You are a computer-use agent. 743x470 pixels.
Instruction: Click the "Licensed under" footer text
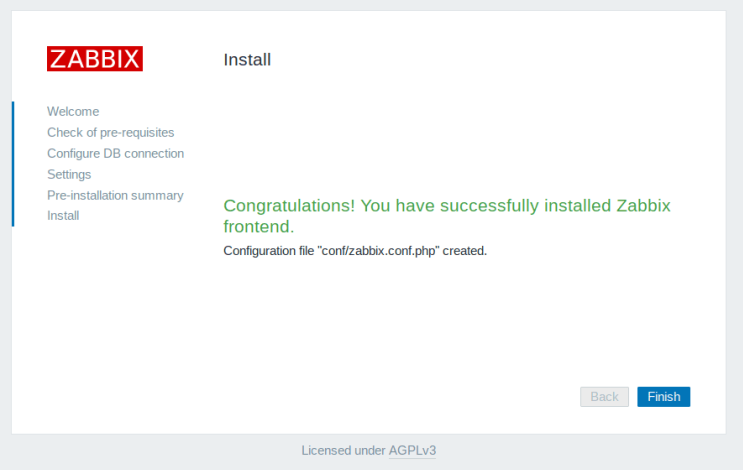[x=343, y=451]
